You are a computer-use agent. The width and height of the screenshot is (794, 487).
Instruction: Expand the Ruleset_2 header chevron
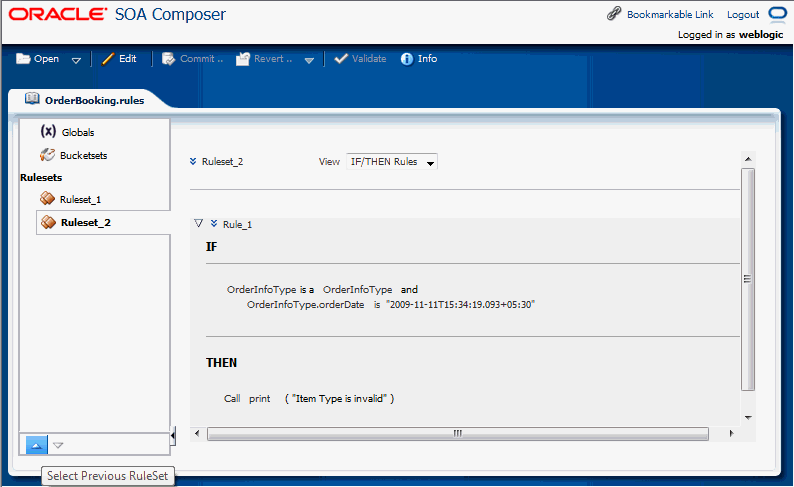pos(193,161)
